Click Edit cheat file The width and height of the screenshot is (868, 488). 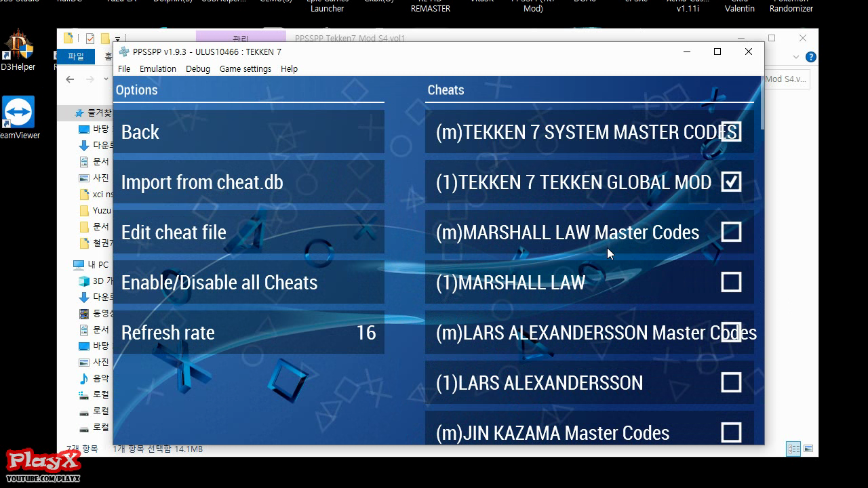249,232
